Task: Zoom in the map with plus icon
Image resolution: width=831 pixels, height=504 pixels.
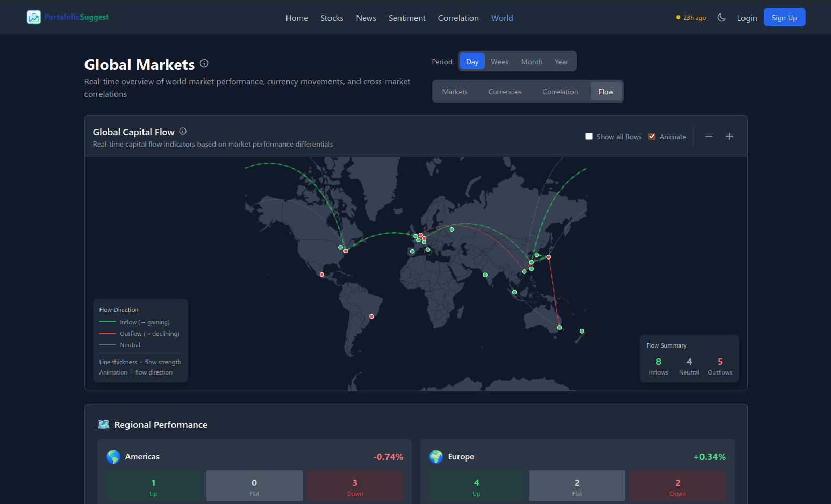Action: 729,136
